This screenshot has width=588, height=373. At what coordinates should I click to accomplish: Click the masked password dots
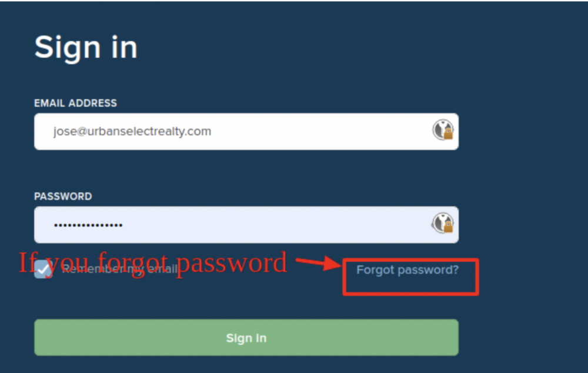click(x=88, y=225)
